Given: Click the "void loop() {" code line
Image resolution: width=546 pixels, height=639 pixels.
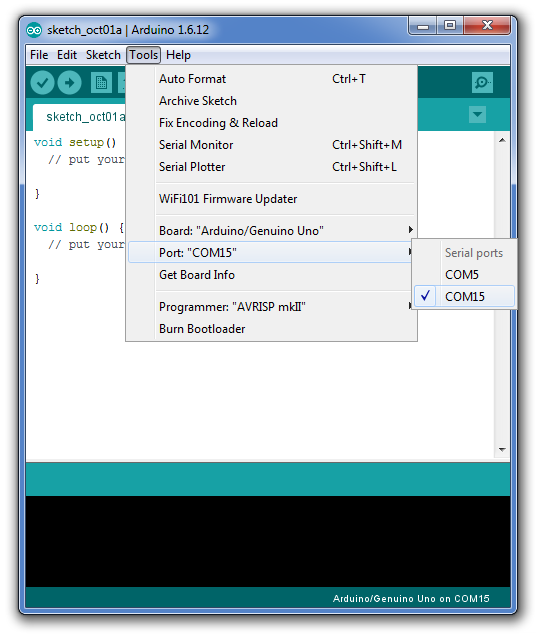Looking at the screenshot, I should pos(79,227).
